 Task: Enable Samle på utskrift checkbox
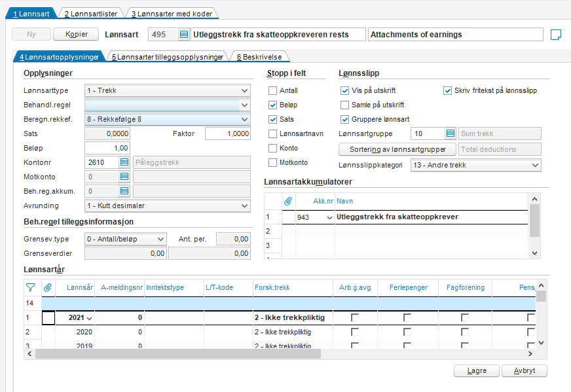344,105
